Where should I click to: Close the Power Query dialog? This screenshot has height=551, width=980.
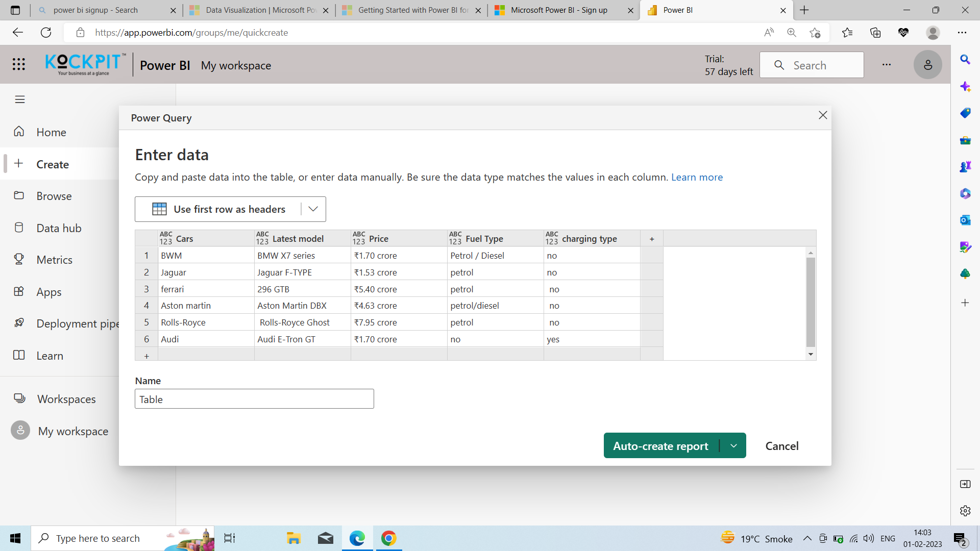(823, 115)
